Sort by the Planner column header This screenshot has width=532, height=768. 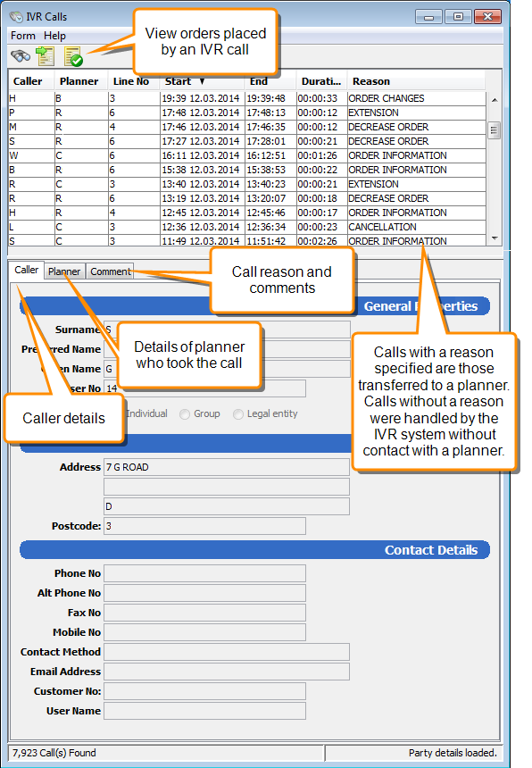click(x=80, y=81)
